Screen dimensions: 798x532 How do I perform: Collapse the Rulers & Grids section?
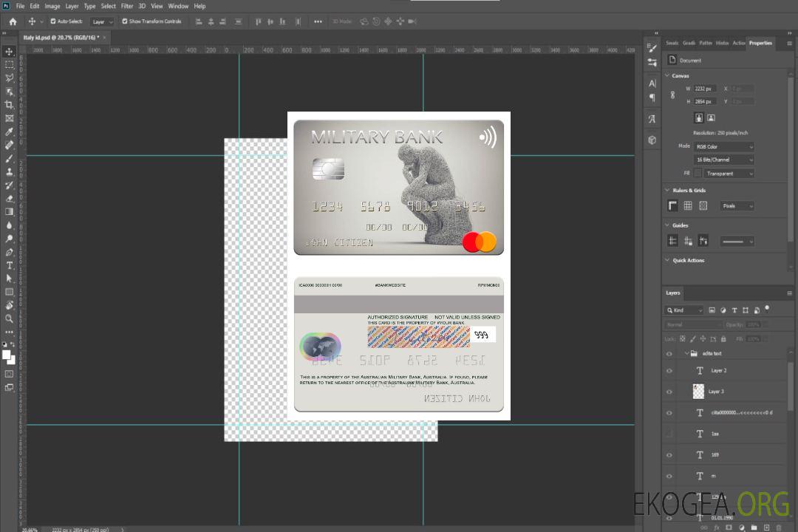click(x=667, y=191)
